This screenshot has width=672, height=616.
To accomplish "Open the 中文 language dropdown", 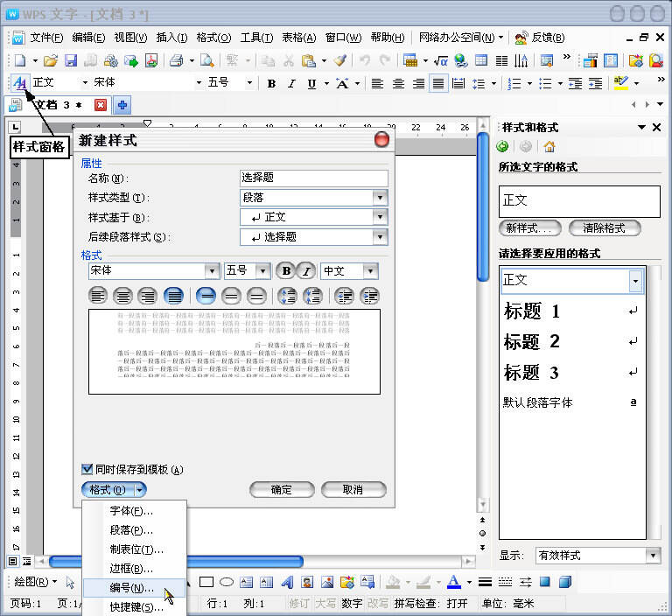I will click(x=371, y=271).
